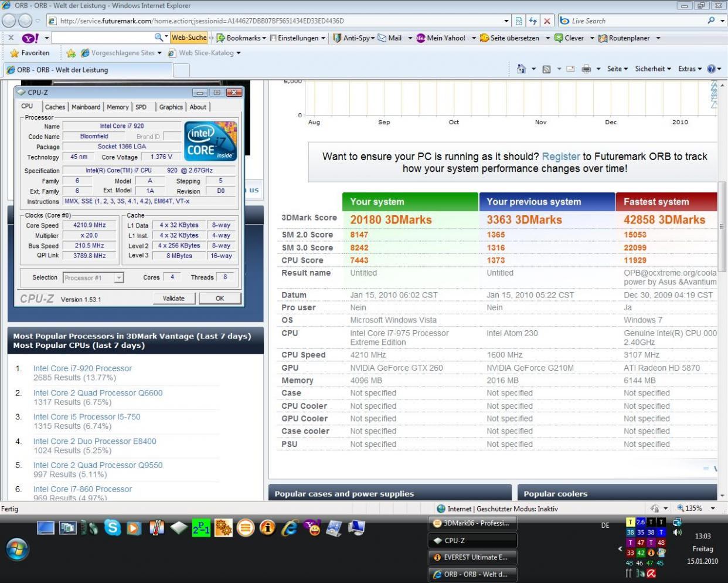Launch Windows Media Player from quick launch
Screen dimensions: 728x583
pyautogui.click(x=134, y=528)
